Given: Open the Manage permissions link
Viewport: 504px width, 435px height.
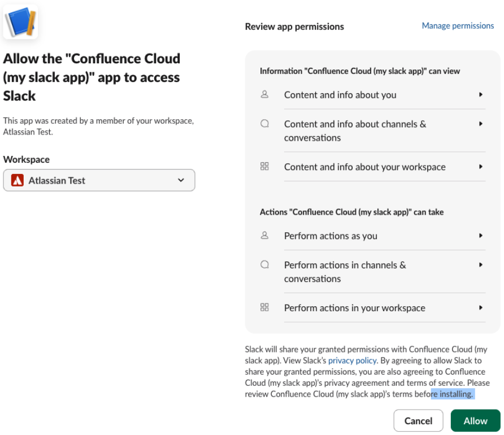Looking at the screenshot, I should pyautogui.click(x=458, y=25).
